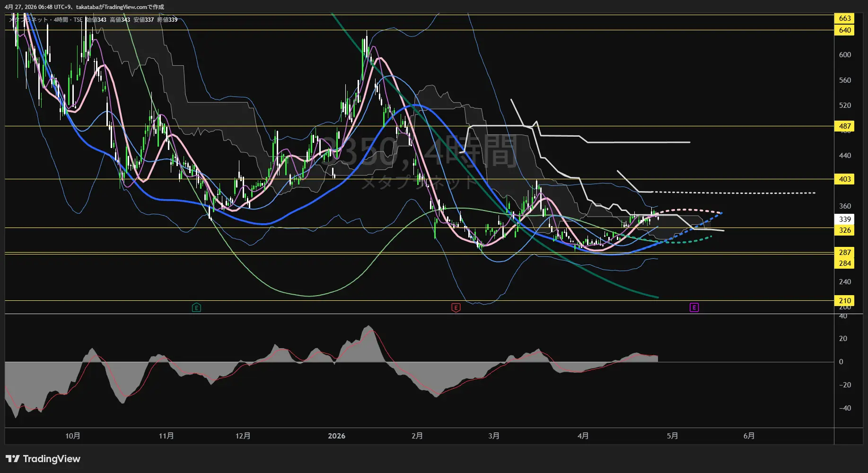This screenshot has height=473, width=868.
Task: Click the 287 yellow price label
Action: [844, 253]
